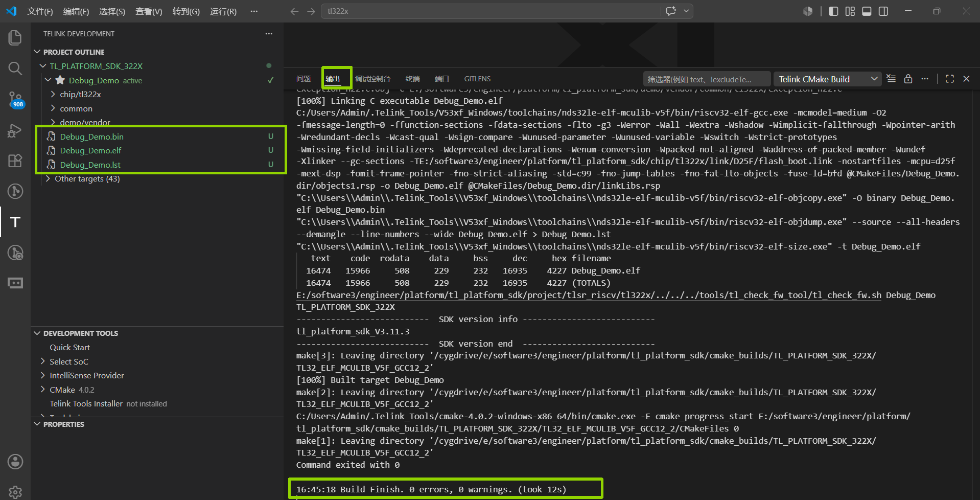The width and height of the screenshot is (980, 500).
Task: Collapse the TL_PLATFORM_SDK_322X project node
Action: tap(43, 66)
